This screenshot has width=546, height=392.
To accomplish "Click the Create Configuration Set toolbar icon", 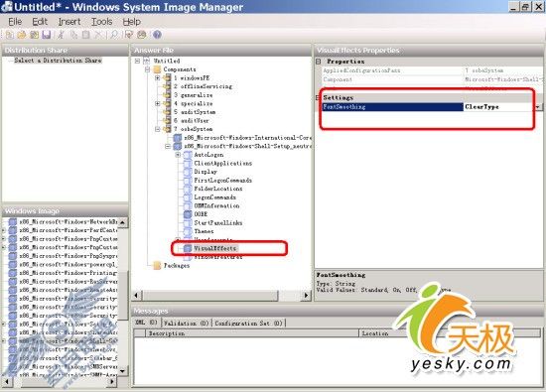I will click(x=142, y=35).
